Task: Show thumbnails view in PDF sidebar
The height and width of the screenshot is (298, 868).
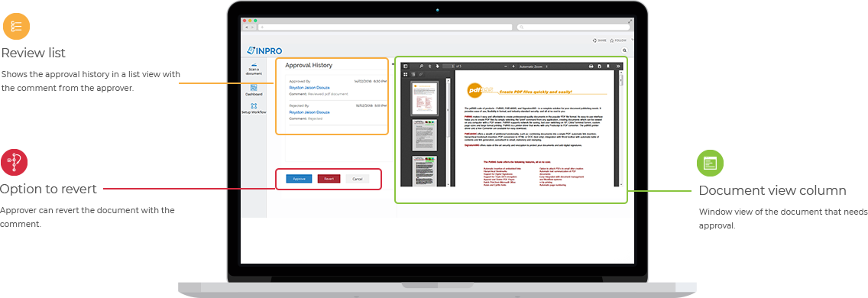Action: pos(405,74)
